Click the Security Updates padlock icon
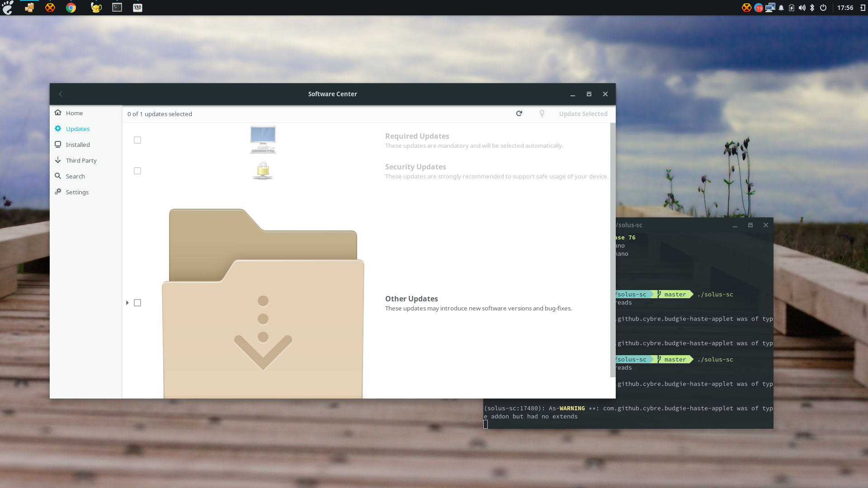 pos(263,171)
